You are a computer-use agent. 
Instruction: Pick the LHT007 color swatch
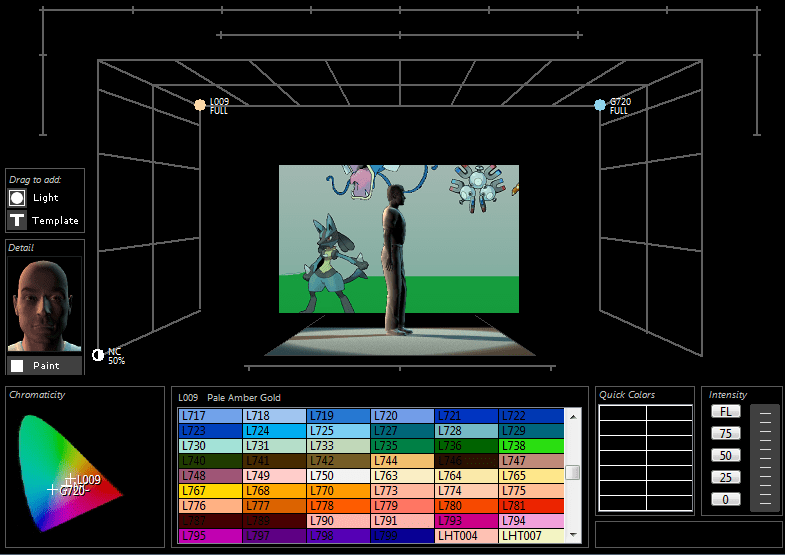tap(531, 535)
